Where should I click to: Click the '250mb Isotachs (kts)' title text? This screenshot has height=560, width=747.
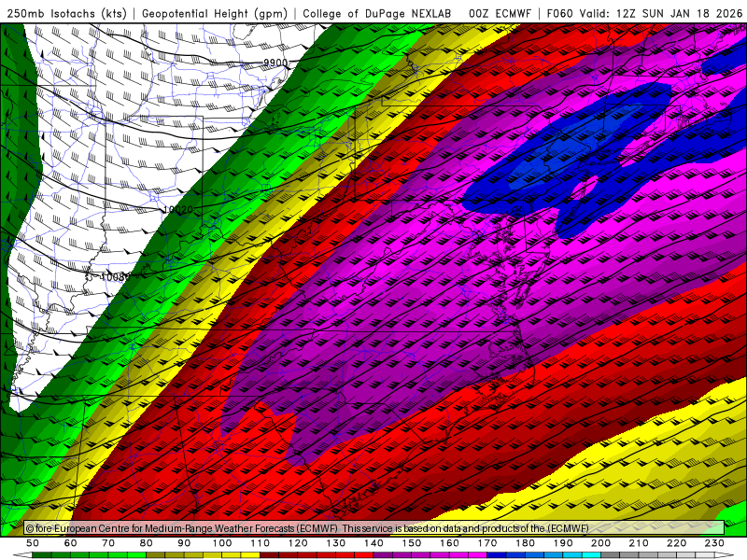pos(67,13)
